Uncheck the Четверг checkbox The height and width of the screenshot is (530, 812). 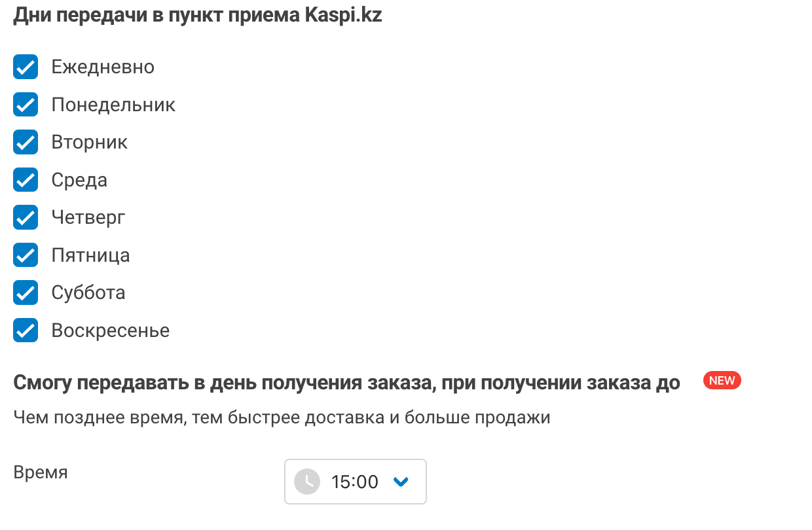click(x=26, y=217)
